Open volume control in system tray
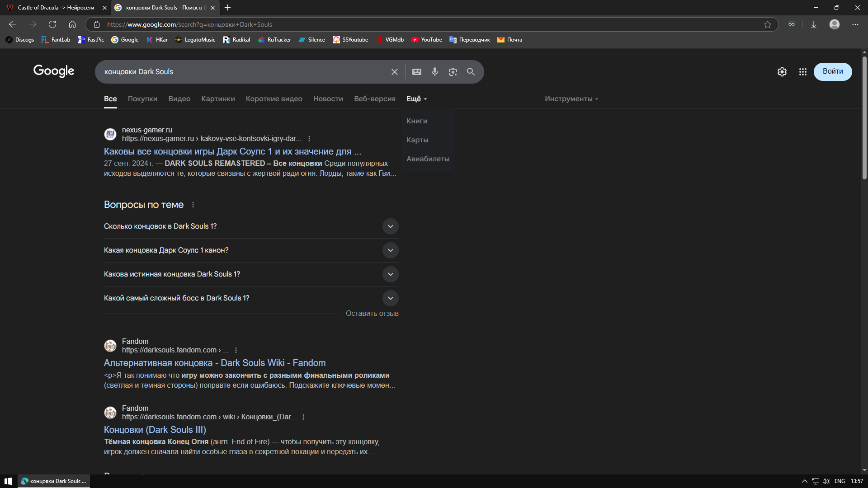Screen dimensions: 868x488 click(826, 481)
